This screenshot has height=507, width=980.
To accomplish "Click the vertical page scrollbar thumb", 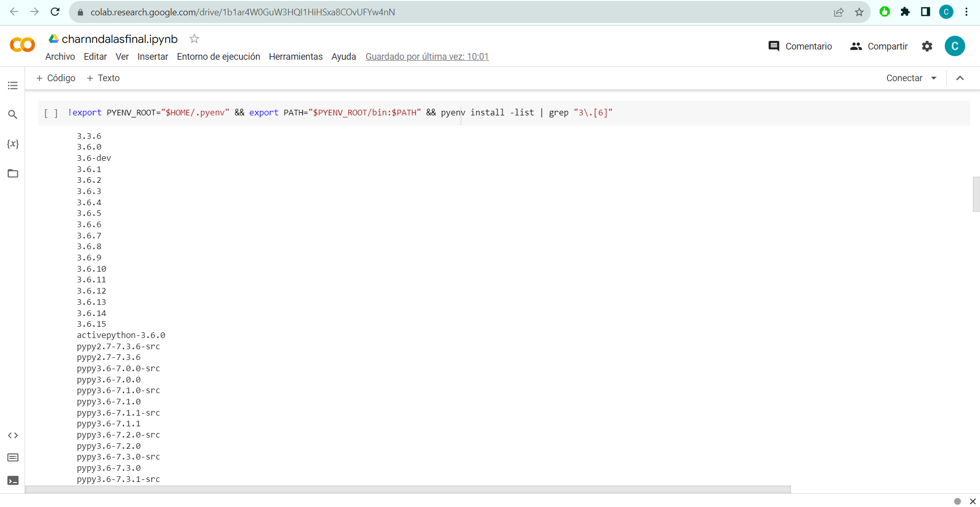I will [x=976, y=194].
